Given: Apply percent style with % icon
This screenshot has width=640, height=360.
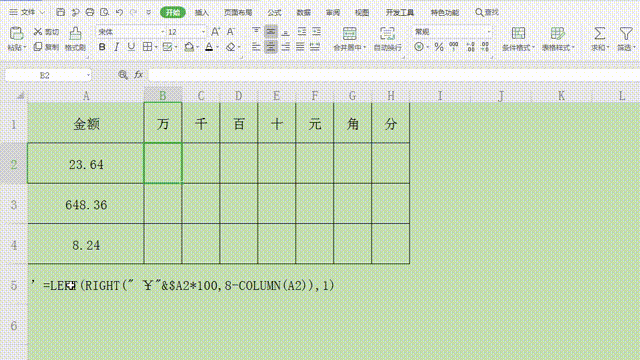Looking at the screenshot, I should [439, 47].
